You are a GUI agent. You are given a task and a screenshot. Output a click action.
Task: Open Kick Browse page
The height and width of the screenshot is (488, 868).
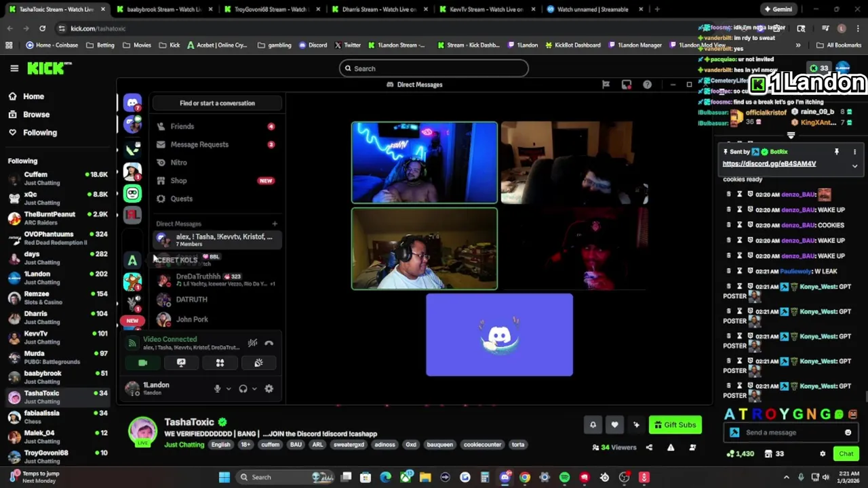tap(36, 115)
